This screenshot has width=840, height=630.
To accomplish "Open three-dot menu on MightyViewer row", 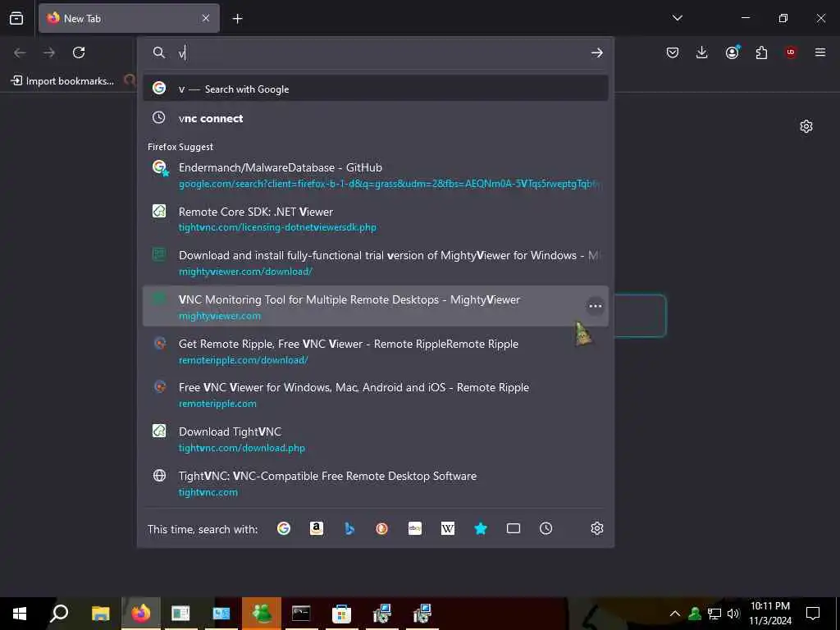I will click(596, 307).
